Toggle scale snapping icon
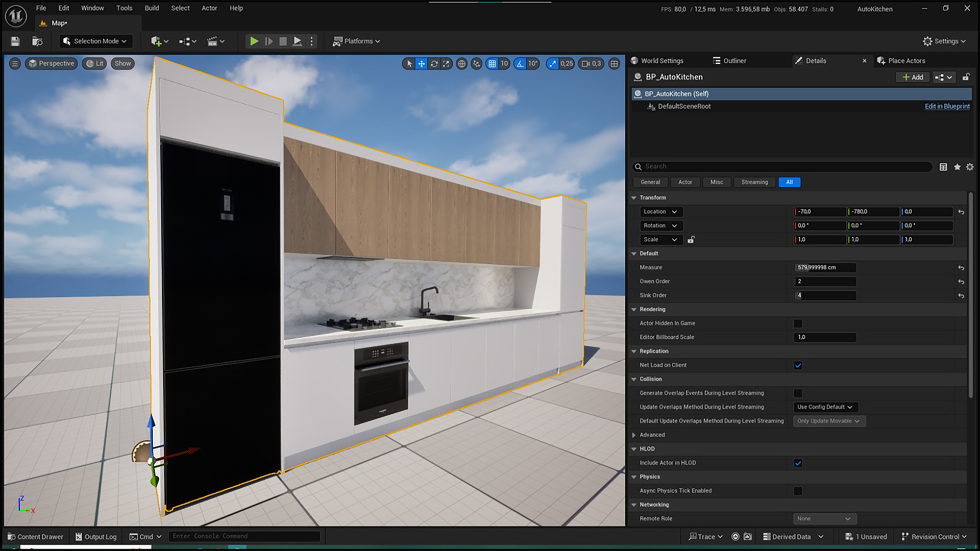Screen dimensions: 980x551 point(552,64)
